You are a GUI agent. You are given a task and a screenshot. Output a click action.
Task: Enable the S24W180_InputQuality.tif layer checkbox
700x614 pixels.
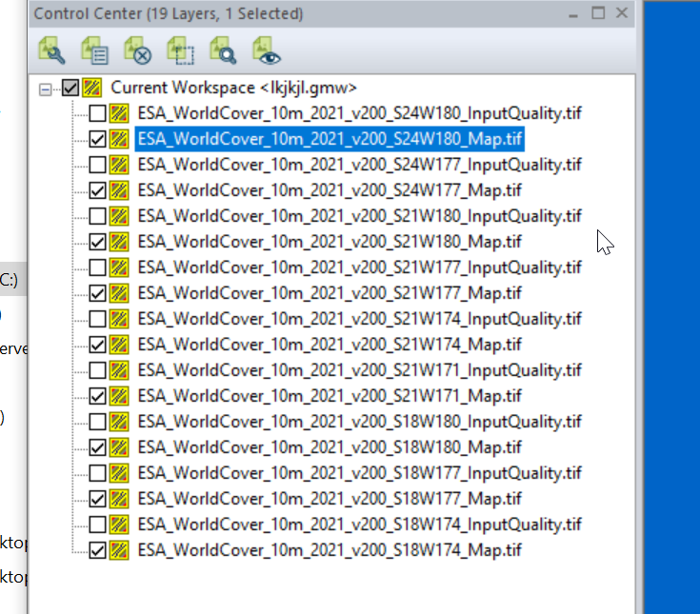click(x=97, y=113)
